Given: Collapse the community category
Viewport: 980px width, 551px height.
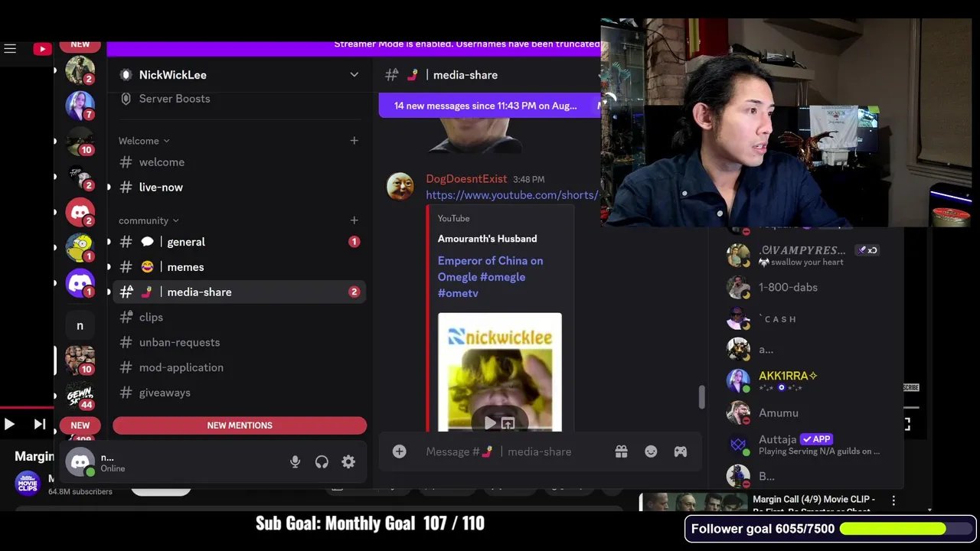Looking at the screenshot, I should [x=149, y=220].
